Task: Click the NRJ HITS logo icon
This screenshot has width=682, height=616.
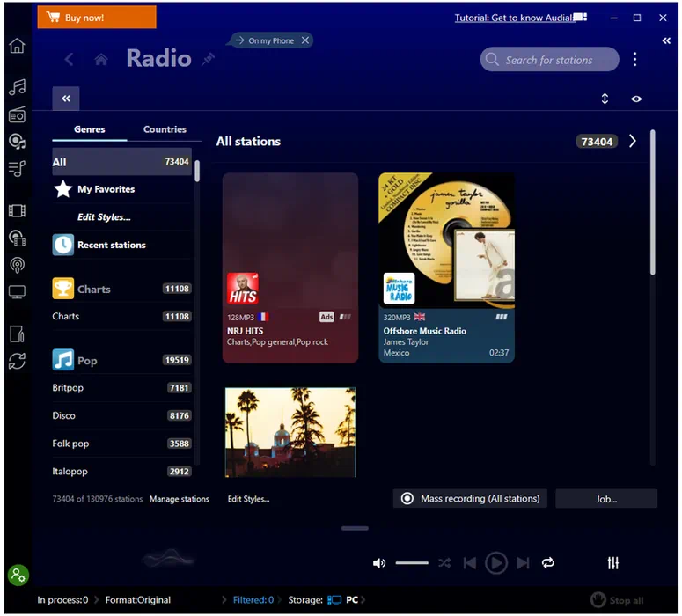Action: (x=243, y=289)
